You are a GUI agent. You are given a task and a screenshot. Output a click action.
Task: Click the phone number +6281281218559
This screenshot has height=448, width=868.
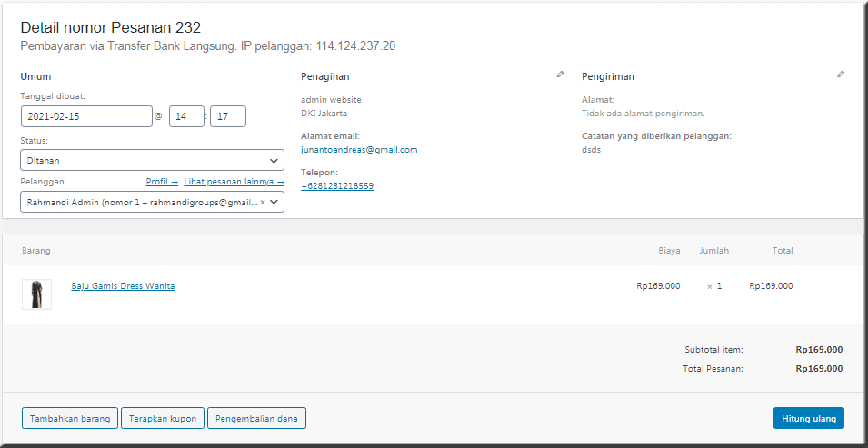click(x=337, y=186)
